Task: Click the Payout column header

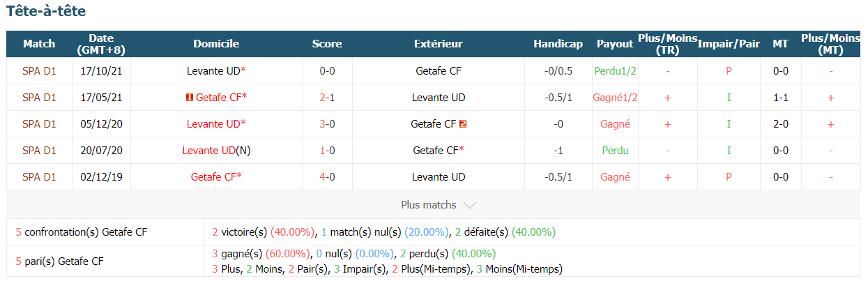Action: (615, 44)
